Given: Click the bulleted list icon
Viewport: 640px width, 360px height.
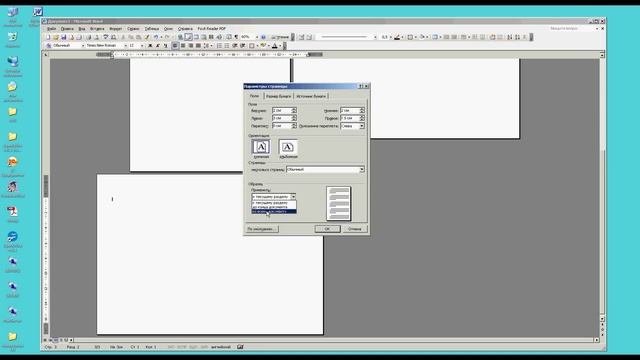Looking at the screenshot, I should tap(227, 46).
